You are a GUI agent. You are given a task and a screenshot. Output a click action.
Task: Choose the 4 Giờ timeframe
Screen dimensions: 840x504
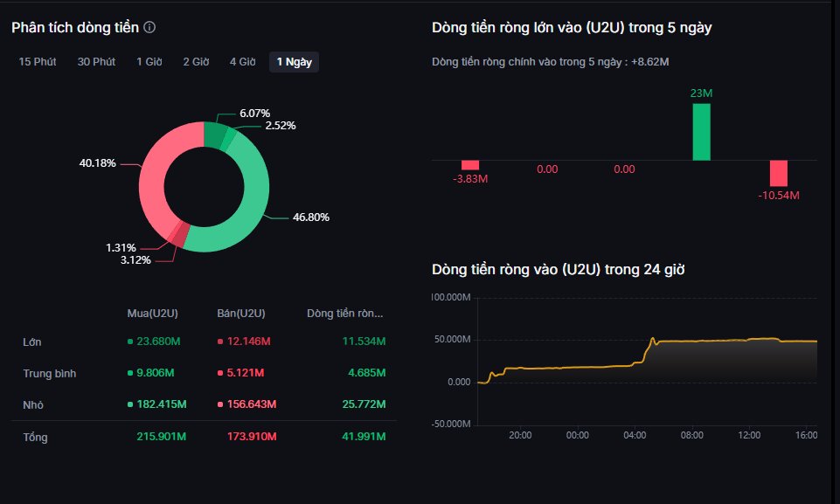point(243,62)
